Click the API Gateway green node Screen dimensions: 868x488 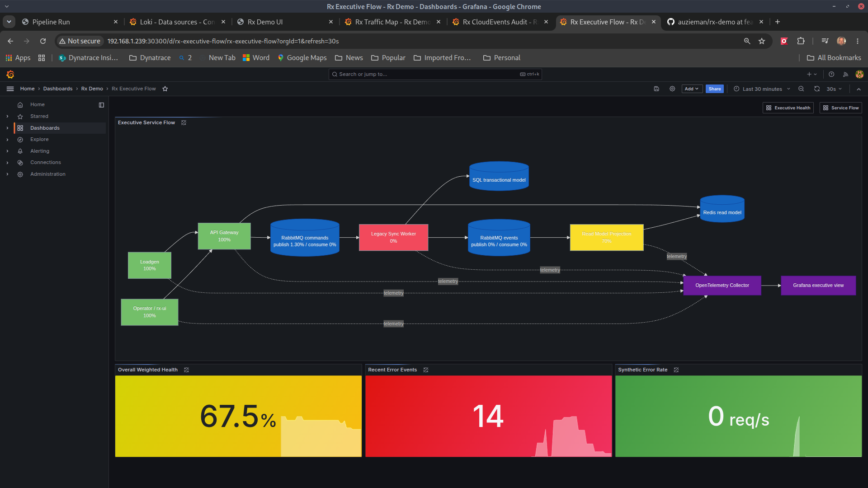[224, 236]
